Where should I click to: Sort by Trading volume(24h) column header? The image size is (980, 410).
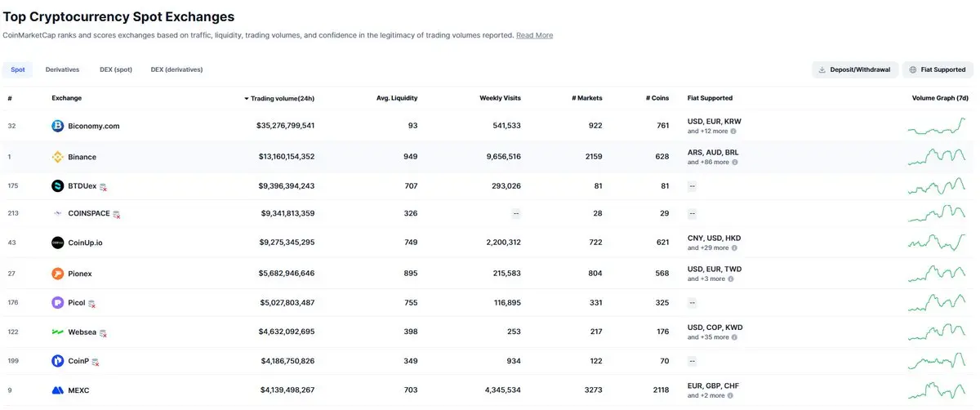(279, 99)
